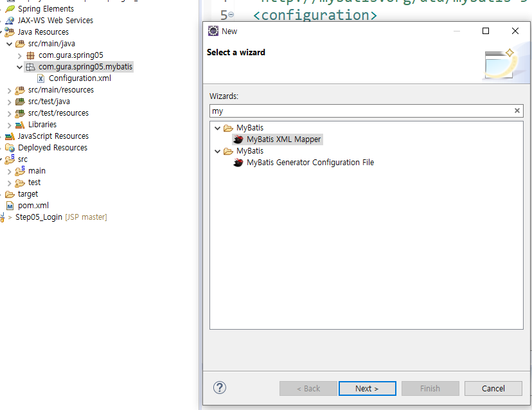Collapse the src/main/java node
Image resolution: width=532 pixels, height=410 pixels.
[10, 44]
